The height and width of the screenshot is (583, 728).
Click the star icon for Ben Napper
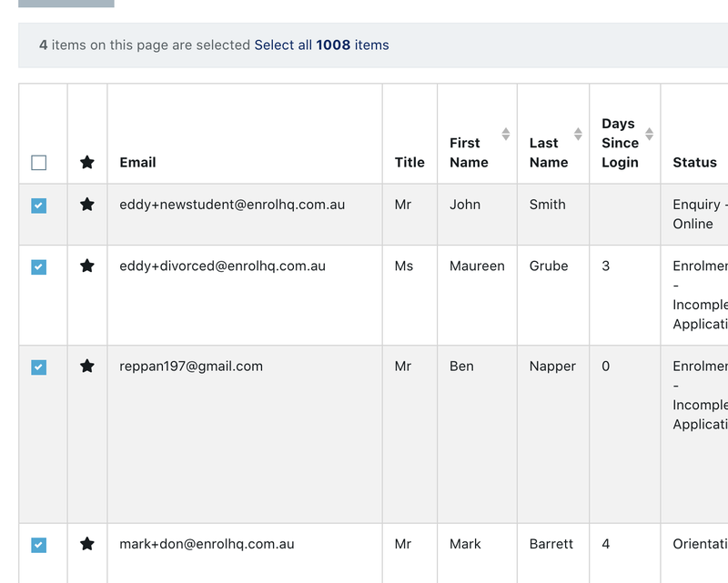point(87,367)
